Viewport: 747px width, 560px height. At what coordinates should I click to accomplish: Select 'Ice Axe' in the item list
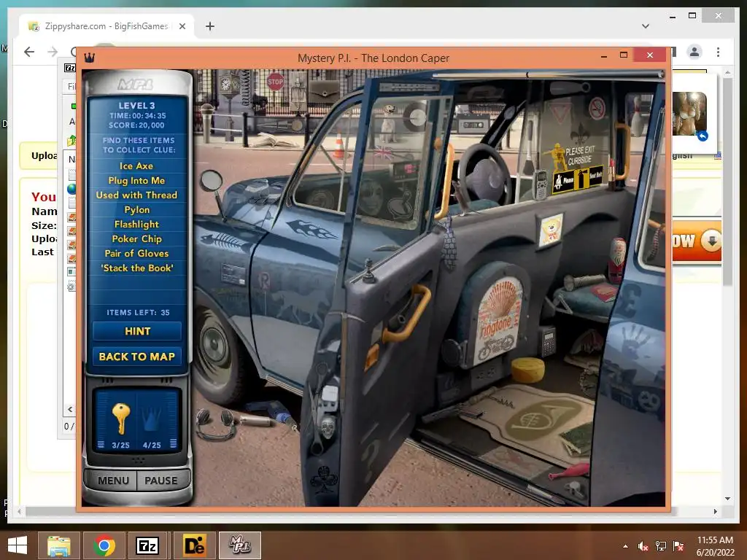136,166
